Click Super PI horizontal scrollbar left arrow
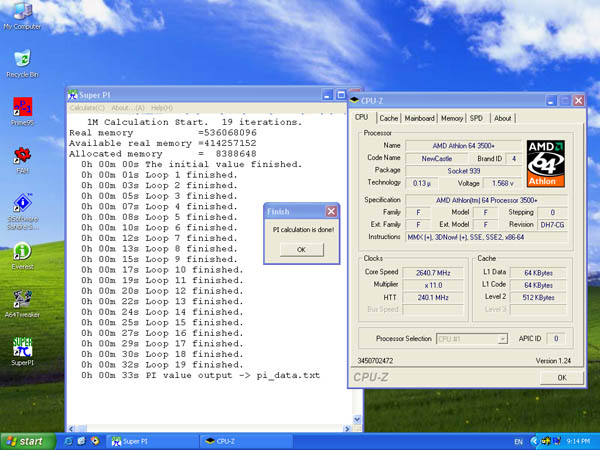600x450 pixels. click(71, 429)
